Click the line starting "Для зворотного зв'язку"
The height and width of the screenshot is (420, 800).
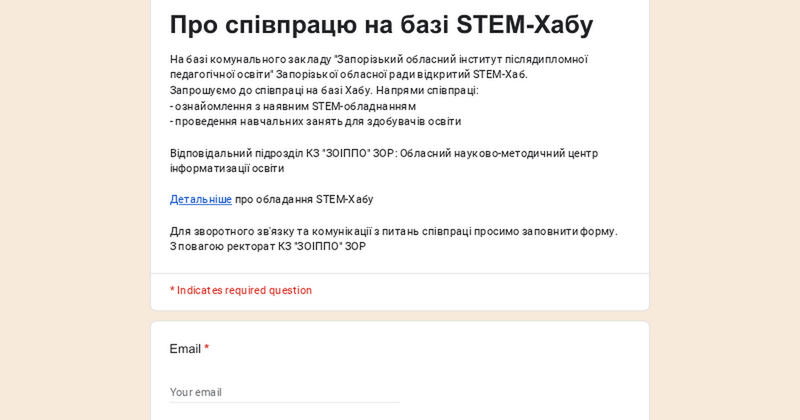393,231
